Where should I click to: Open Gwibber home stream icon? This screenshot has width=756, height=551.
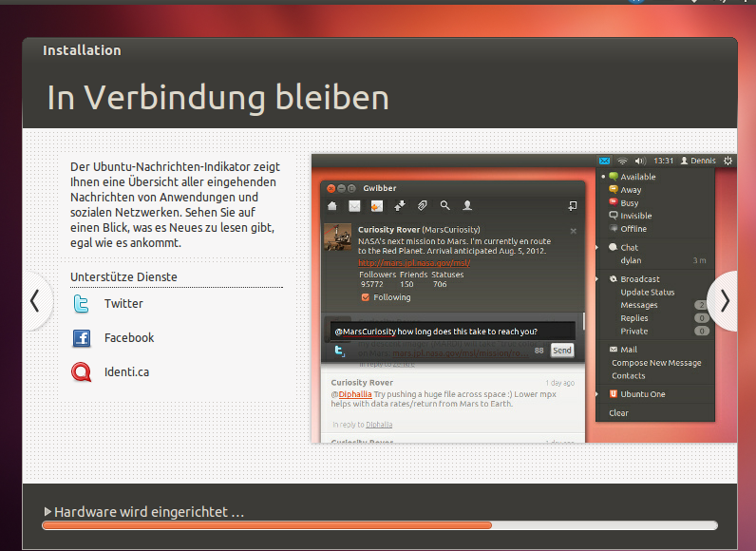tap(332, 206)
